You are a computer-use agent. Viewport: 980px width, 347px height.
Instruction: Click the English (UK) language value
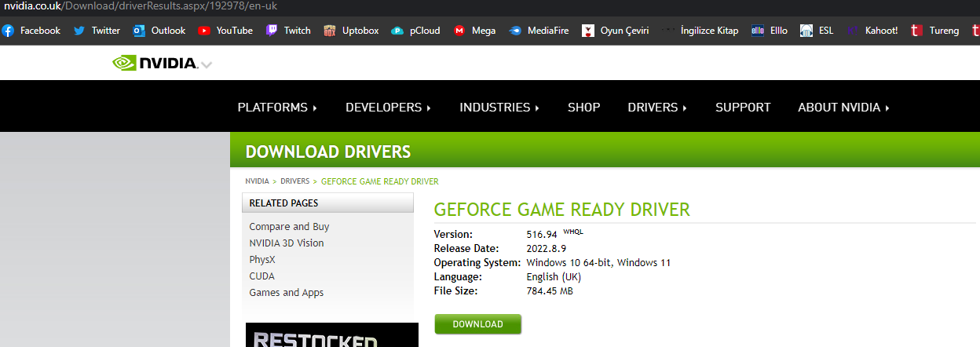(554, 276)
